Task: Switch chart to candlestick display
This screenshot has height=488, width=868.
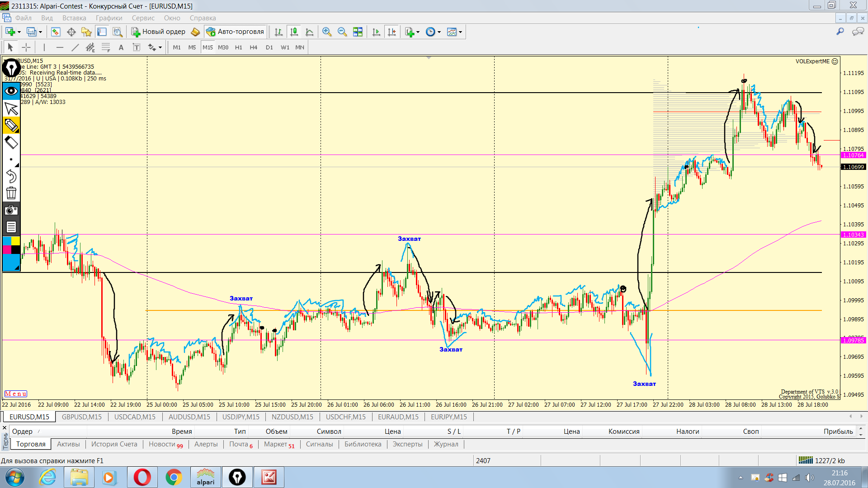Action: (294, 32)
